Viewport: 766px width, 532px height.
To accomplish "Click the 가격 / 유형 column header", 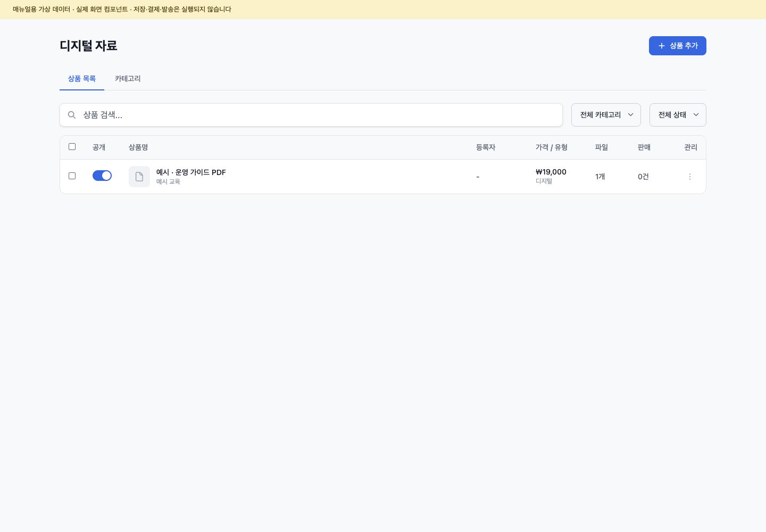I will [552, 147].
